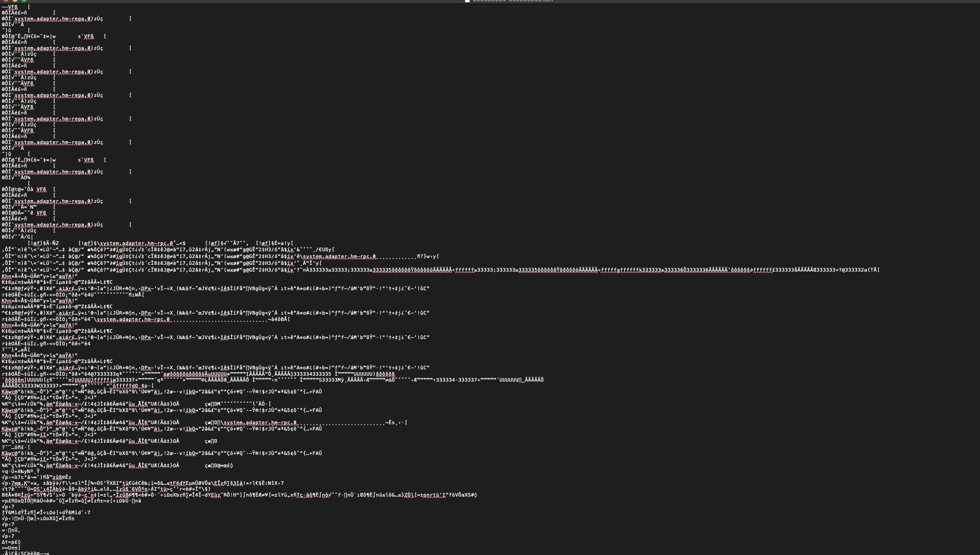
Task: Click the line '∆†=p£◊'
Action: click(11, 542)
